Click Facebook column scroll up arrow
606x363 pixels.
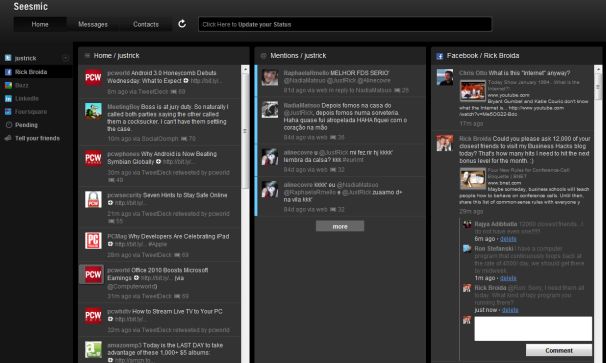[598, 69]
